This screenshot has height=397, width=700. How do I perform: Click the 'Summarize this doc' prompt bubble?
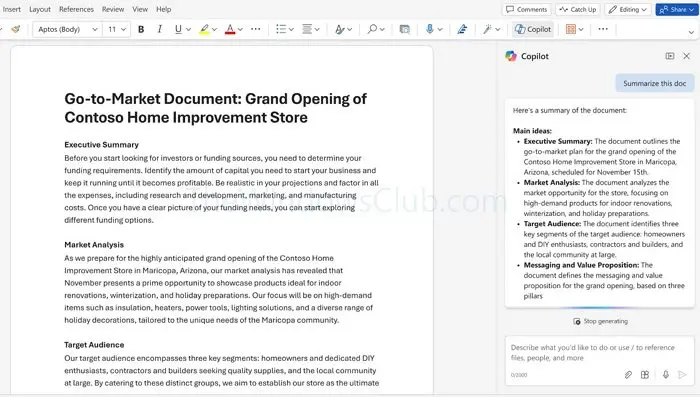pyautogui.click(x=654, y=83)
